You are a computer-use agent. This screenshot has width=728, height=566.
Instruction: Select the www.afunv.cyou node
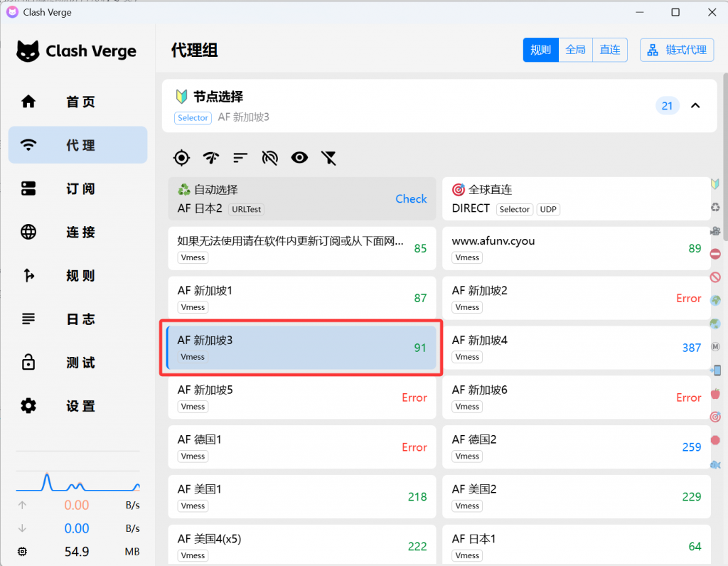[x=576, y=248]
